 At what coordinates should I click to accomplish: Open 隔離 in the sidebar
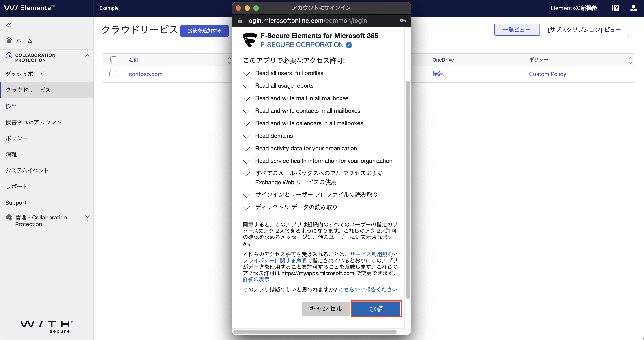pyautogui.click(x=11, y=154)
